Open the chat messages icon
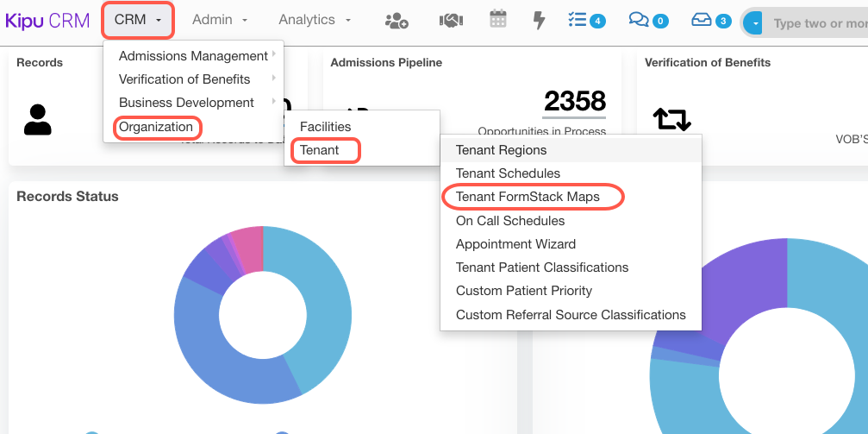This screenshot has height=434, width=868. coord(640,20)
